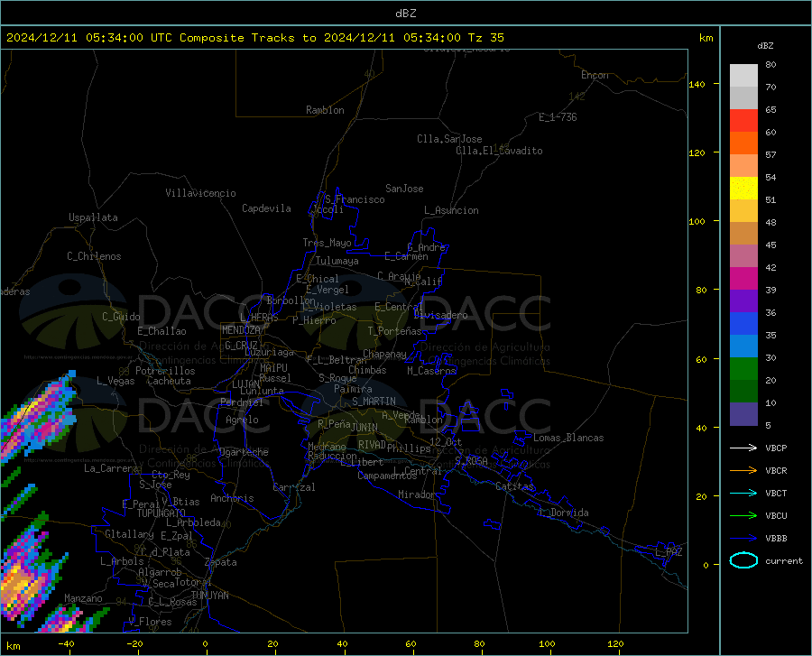Click the TUPUNGATO place label
812x656 pixels.
coord(161,513)
